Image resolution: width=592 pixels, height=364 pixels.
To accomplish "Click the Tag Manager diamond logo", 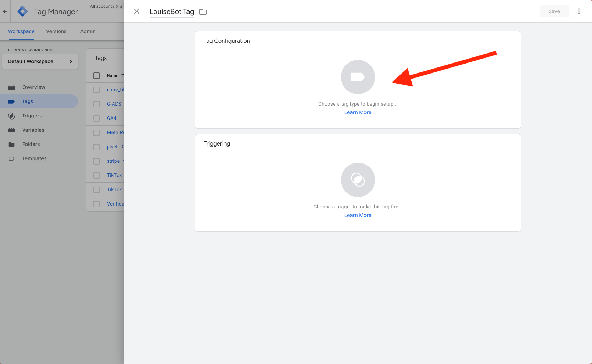I will (x=23, y=11).
